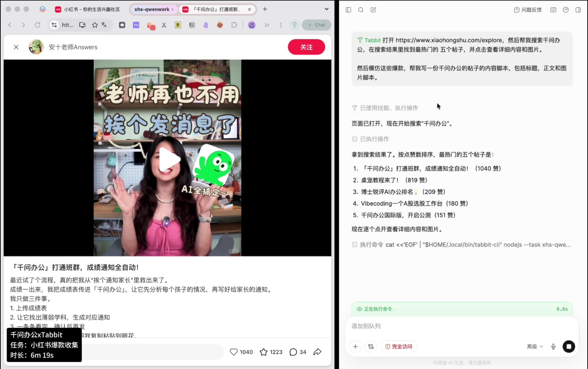Add attachment with plus button
The width and height of the screenshot is (588, 369).
[x=355, y=346]
